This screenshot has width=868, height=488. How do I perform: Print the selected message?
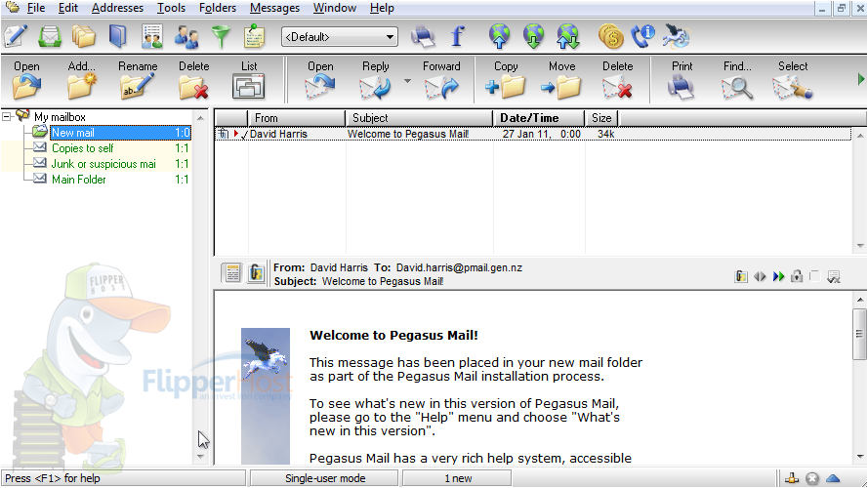pyautogui.click(x=682, y=80)
